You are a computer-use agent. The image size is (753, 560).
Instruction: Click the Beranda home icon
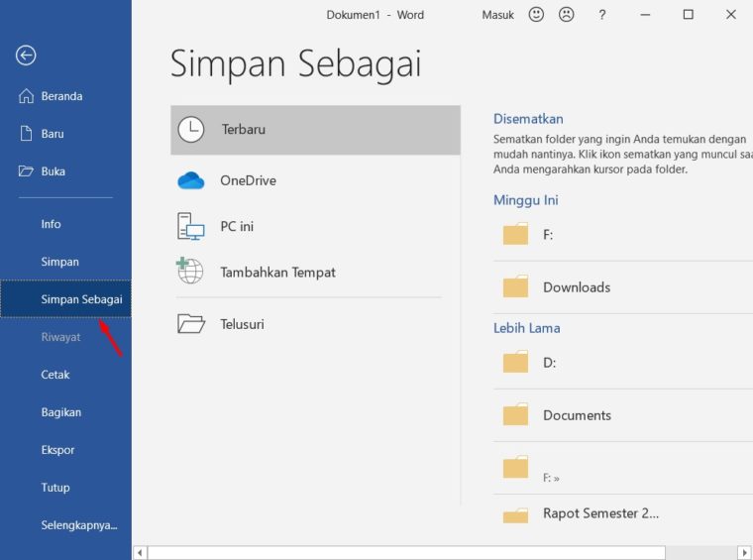coord(26,96)
